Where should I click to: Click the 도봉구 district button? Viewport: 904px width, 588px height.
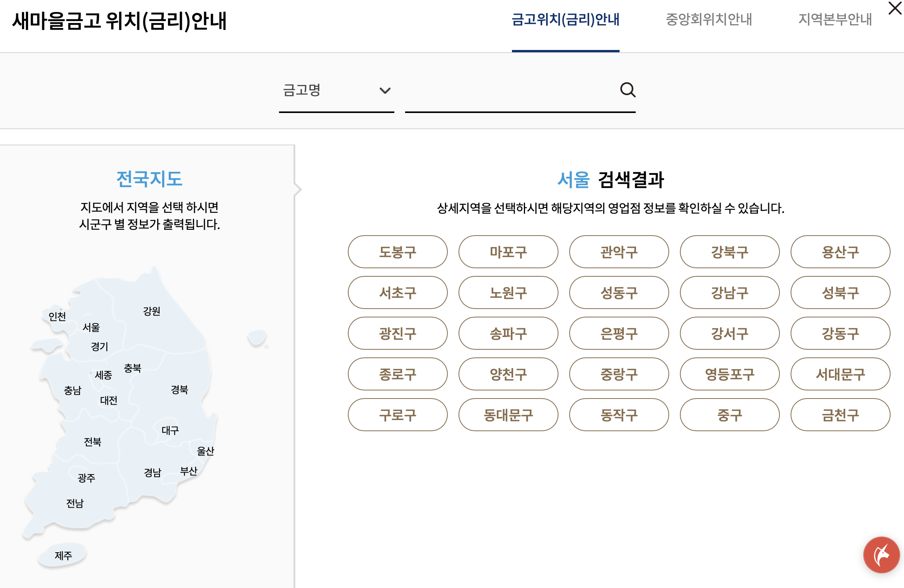pos(397,252)
